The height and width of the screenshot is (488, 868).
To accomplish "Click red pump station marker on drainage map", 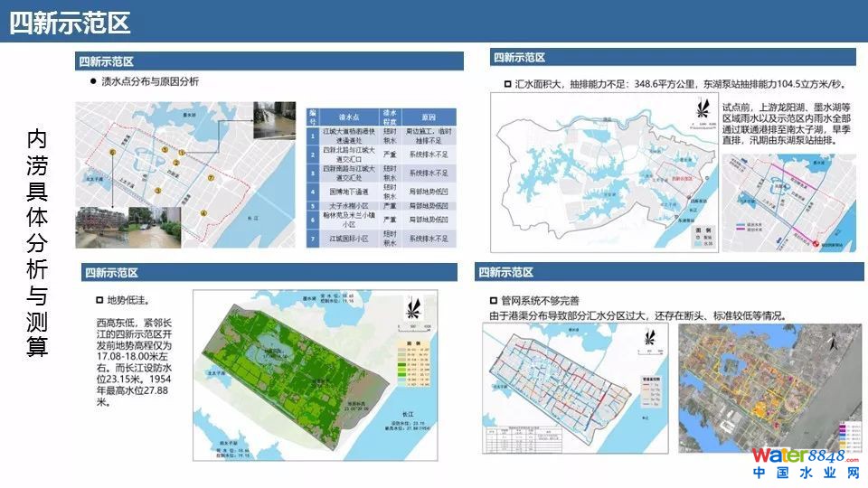I will tap(816, 244).
